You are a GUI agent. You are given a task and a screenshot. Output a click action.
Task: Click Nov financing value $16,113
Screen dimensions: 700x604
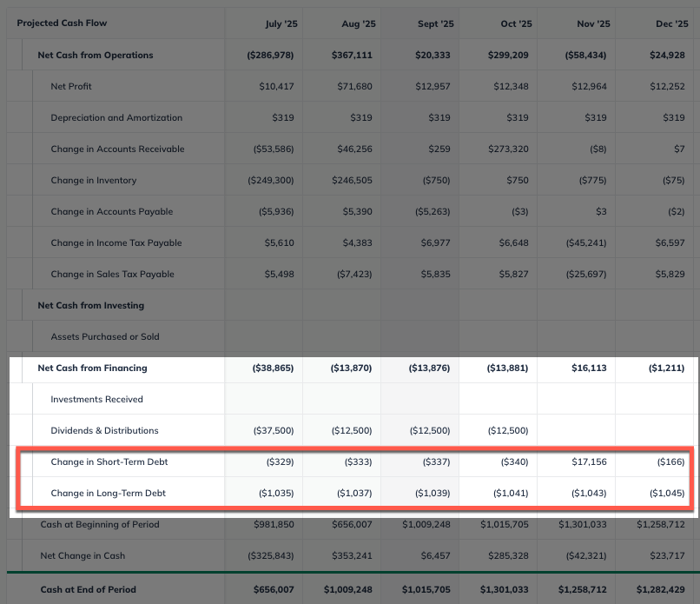589,368
